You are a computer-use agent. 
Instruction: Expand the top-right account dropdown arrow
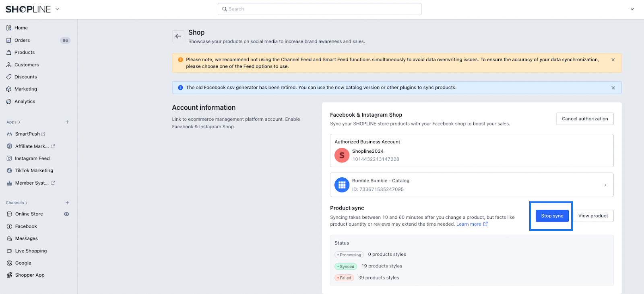632,9
